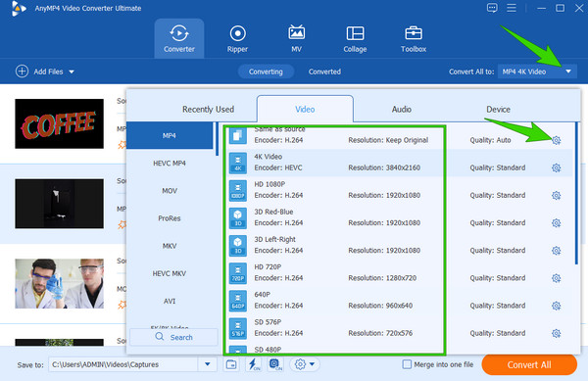Select the HEVC MP4 format category

(x=170, y=163)
